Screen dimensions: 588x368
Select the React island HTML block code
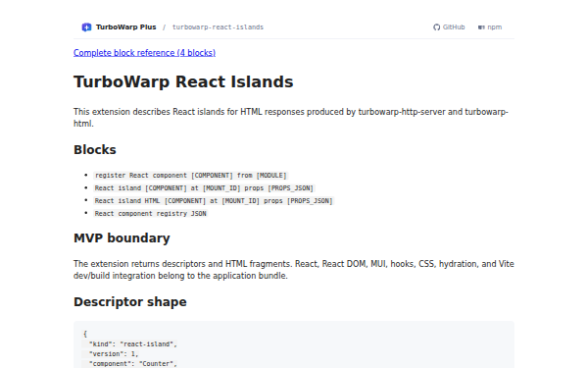click(x=214, y=201)
